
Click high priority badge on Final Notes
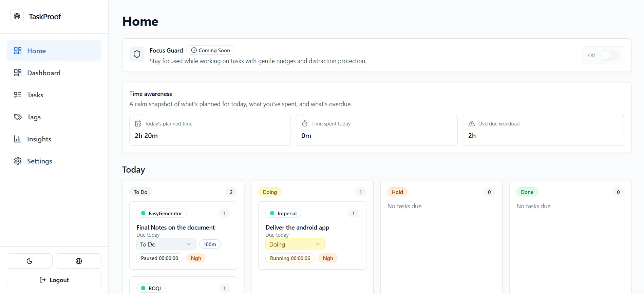196,258
